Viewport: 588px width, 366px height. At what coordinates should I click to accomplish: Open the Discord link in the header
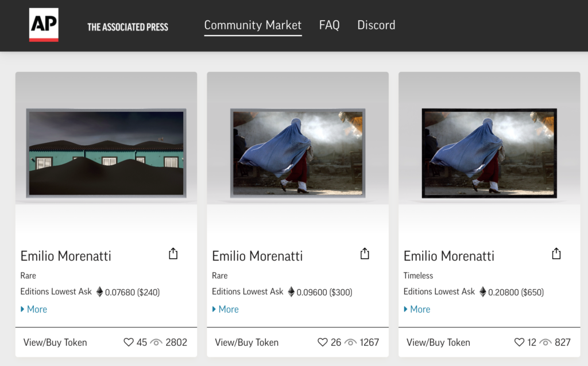(x=376, y=25)
